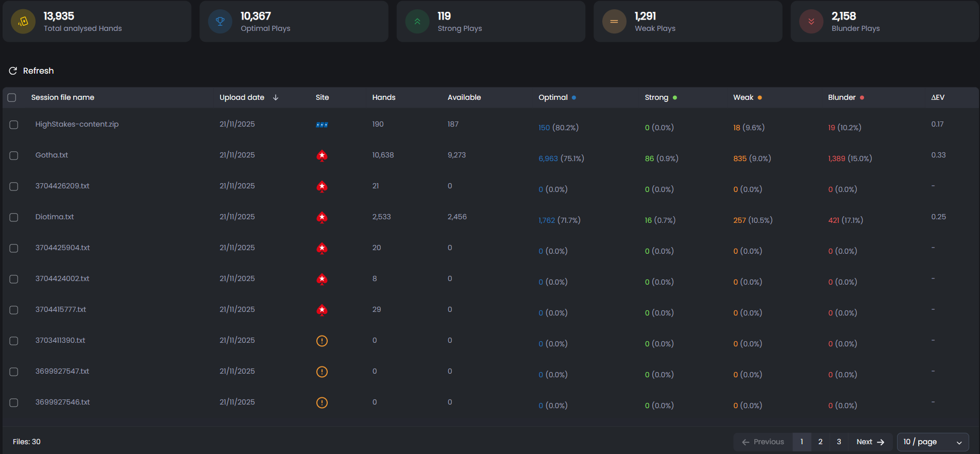Screen dimensions: 980x454
Task: Check the box for 3704426209.txt
Action: (14, 186)
